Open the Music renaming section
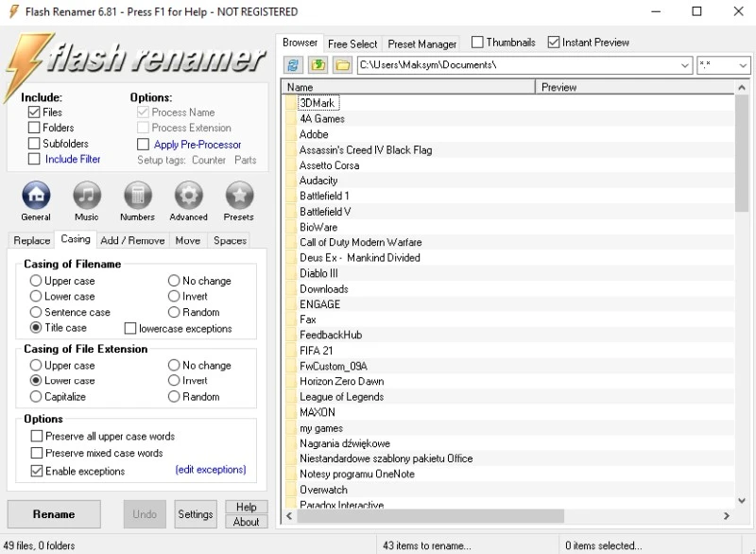Screen dimensions: 756x554 tap(86, 196)
